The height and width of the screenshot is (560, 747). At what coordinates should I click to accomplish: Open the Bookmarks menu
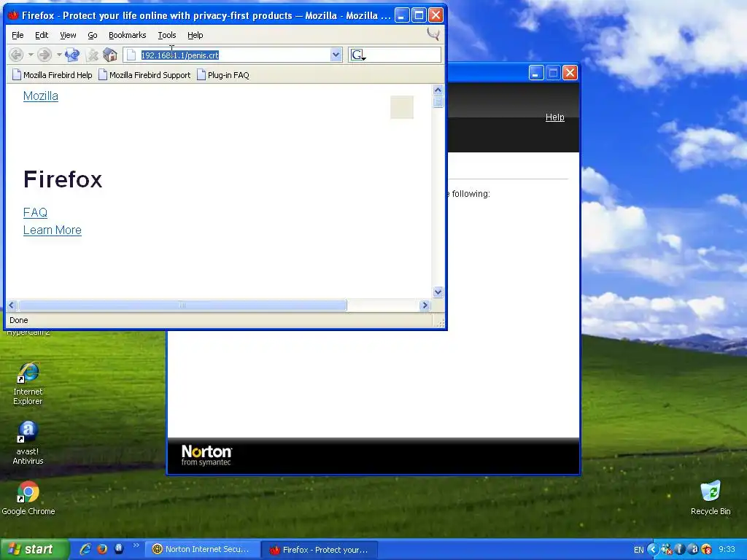(127, 35)
